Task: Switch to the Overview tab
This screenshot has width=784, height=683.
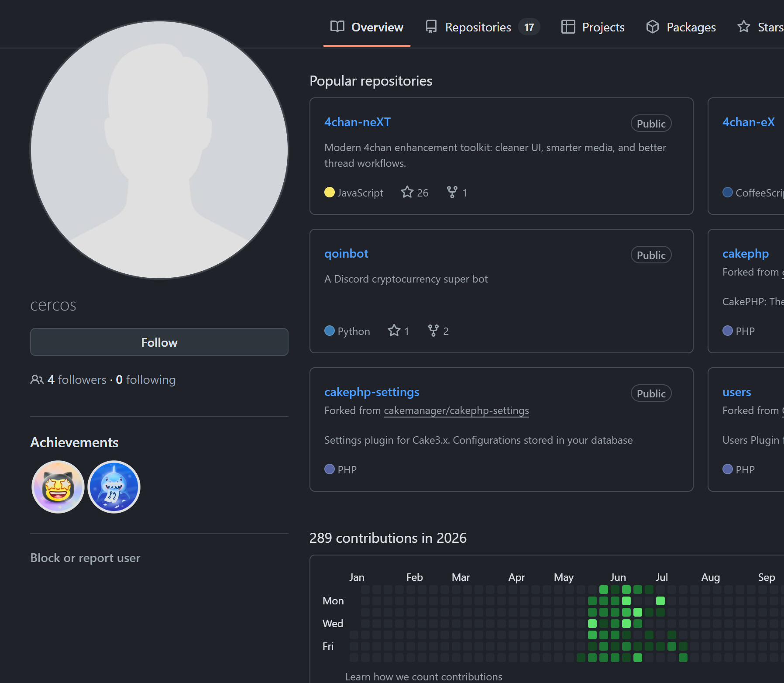Action: (367, 27)
